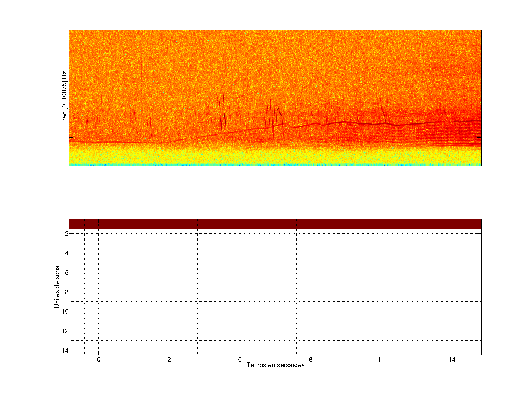
Task: Click y-axis tick label 4 of the lower plot
Action: [67, 253]
